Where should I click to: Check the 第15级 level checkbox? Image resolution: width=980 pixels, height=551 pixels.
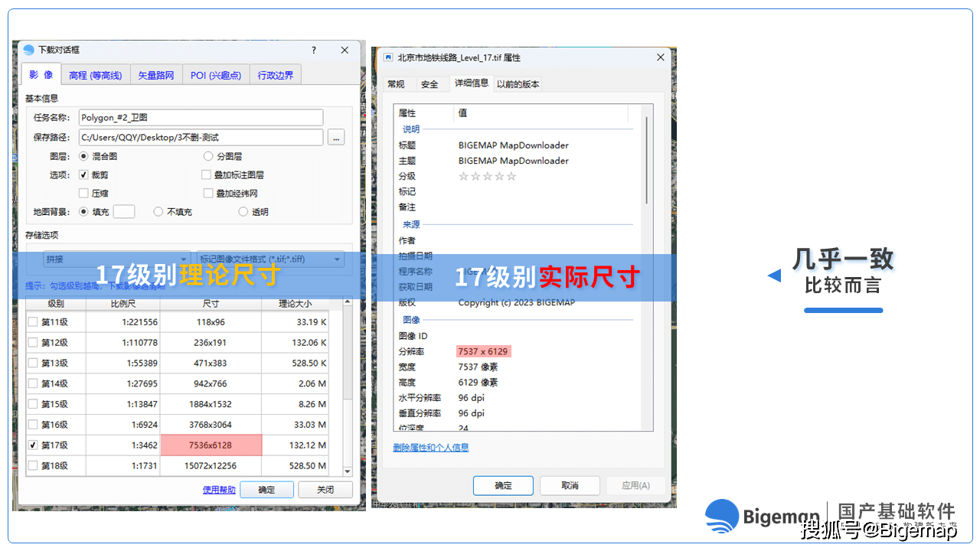point(33,404)
